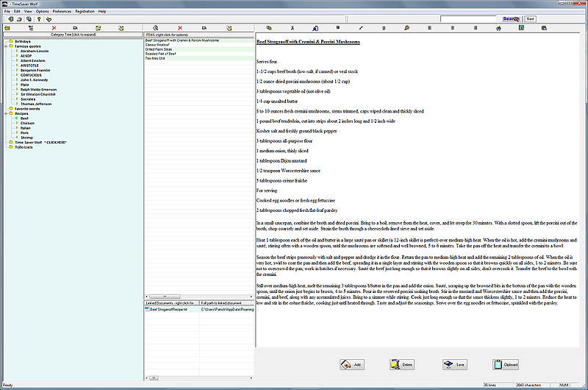Open the Options menu
The height and width of the screenshot is (390, 588).
coord(43,11)
